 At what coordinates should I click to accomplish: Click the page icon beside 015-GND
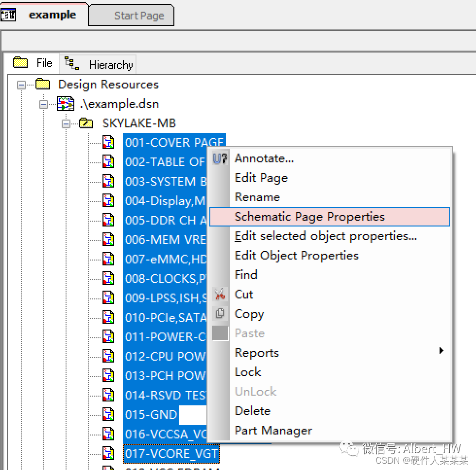[x=108, y=415]
